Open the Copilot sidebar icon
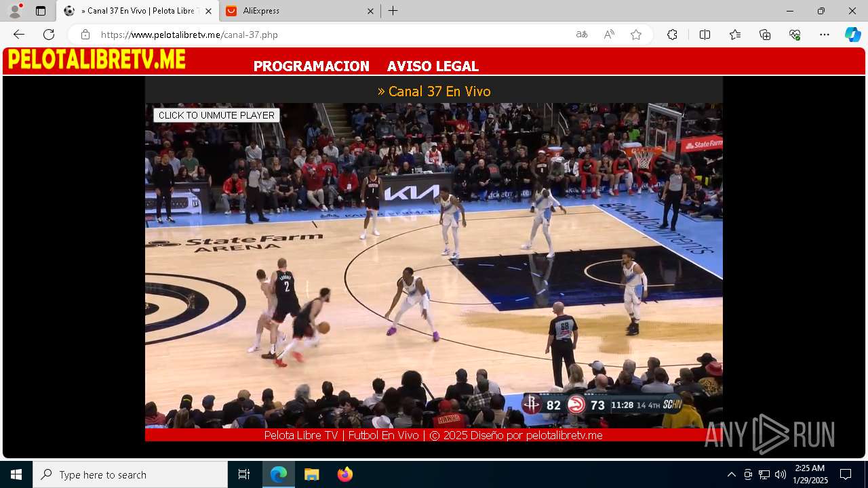Image resolution: width=868 pixels, height=488 pixels. tap(853, 35)
